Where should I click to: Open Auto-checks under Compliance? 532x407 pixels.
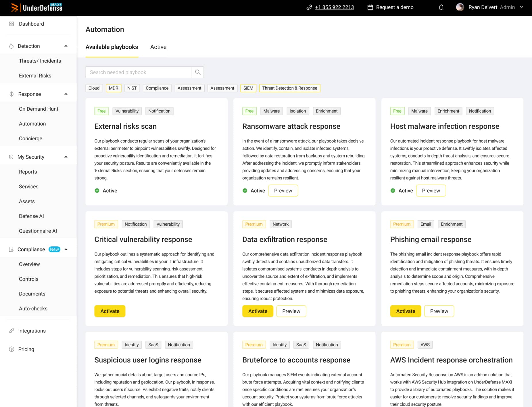[33, 308]
